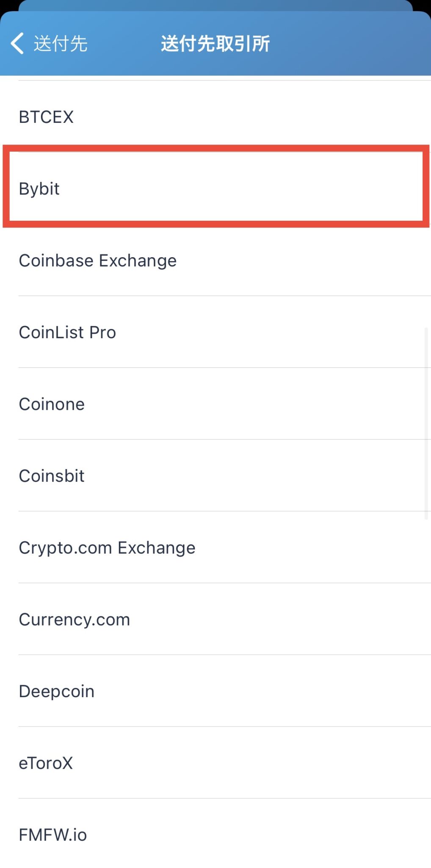Select CoinList Pro in the list
This screenshot has height=868, width=431.
pos(67,332)
